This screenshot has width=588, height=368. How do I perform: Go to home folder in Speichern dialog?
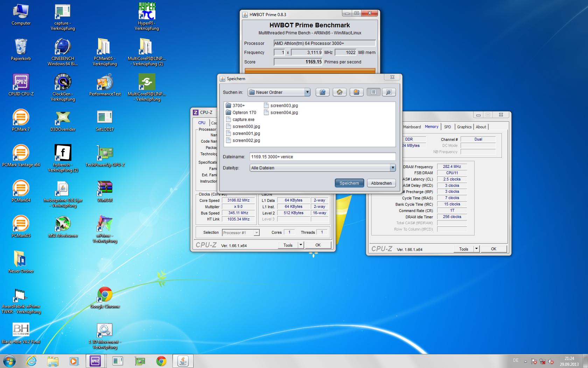coord(339,92)
